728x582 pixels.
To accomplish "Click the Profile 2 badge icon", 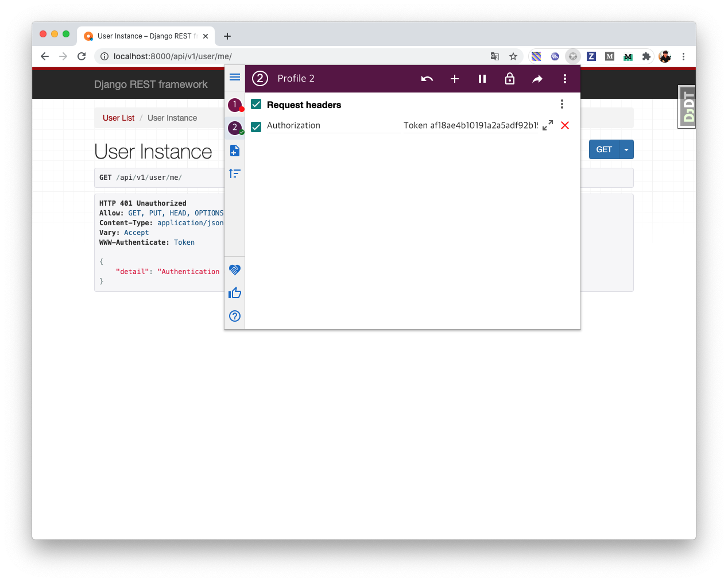I will (260, 78).
